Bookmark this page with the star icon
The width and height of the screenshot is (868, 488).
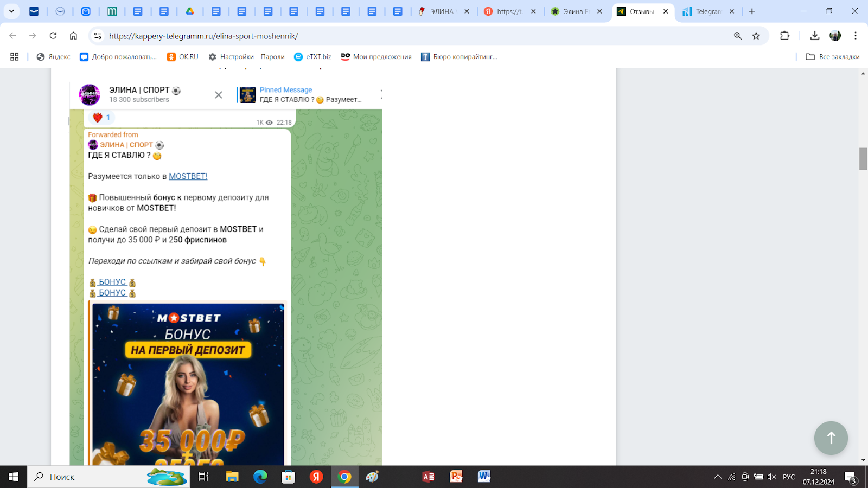756,36
